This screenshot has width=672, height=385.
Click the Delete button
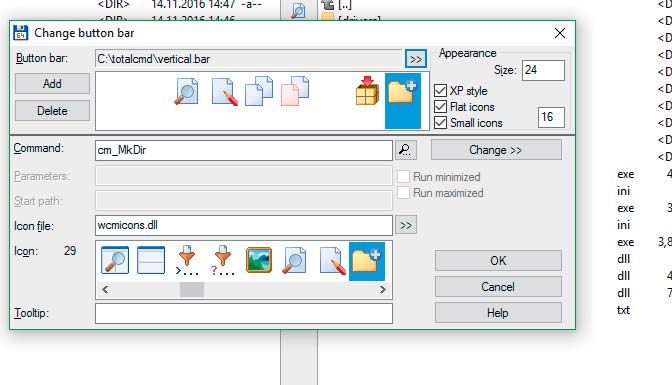(x=52, y=111)
